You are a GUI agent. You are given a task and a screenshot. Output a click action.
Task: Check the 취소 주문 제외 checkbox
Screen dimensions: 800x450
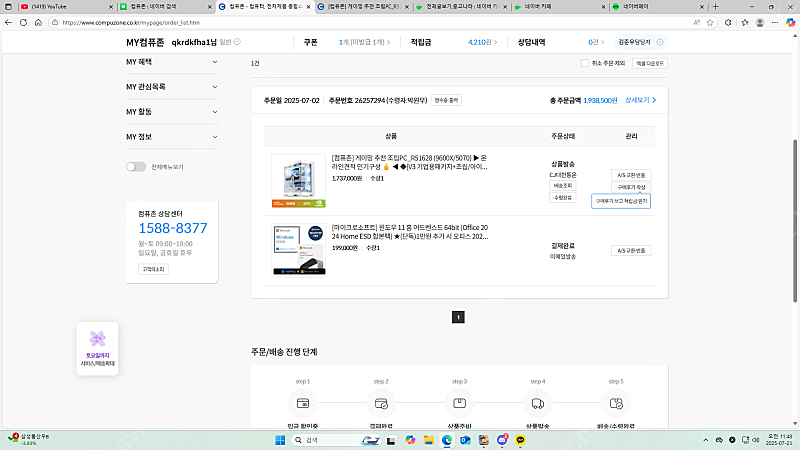pyautogui.click(x=585, y=63)
